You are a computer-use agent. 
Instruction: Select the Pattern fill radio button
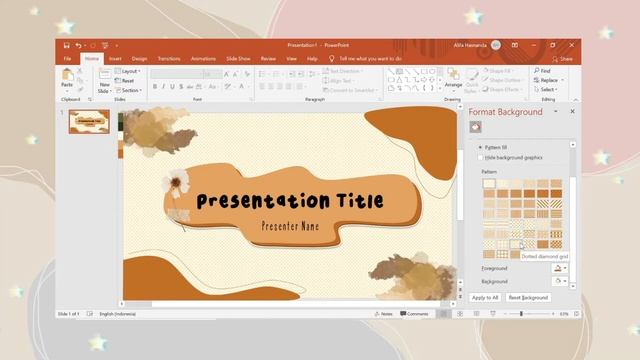(480, 147)
